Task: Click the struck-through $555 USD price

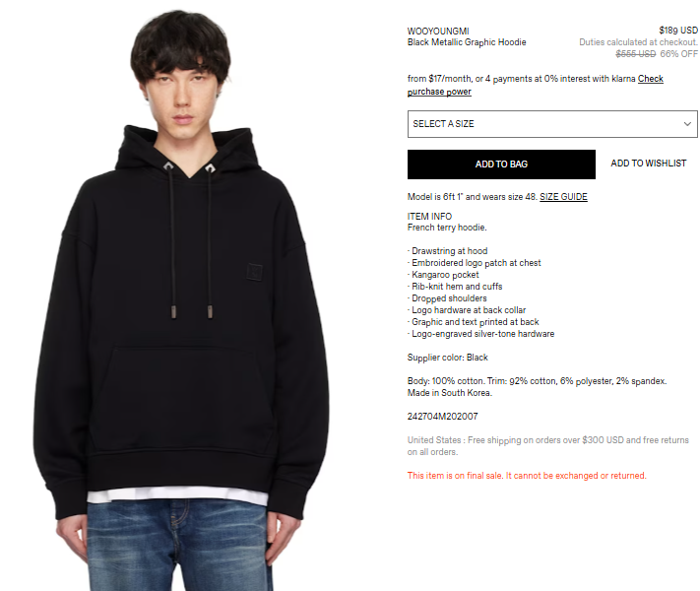Action: pyautogui.click(x=636, y=54)
